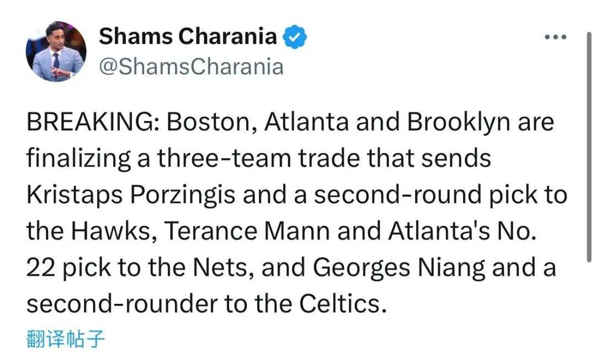The height and width of the screenshot is (364, 596).
Task: Click the Shams Charania display name
Action: pyautogui.click(x=188, y=37)
